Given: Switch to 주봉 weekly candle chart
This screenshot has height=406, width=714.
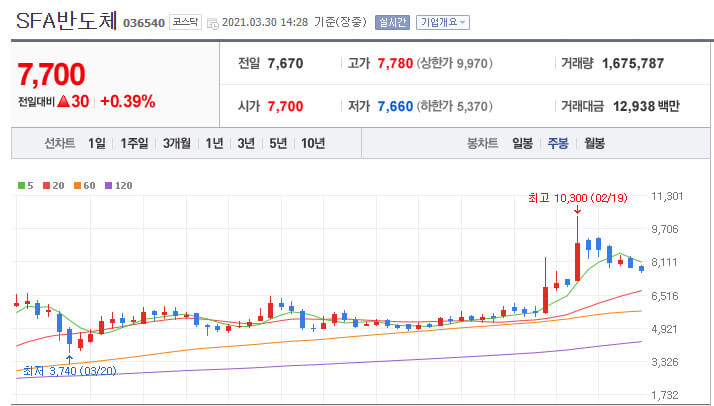Looking at the screenshot, I should (558, 144).
